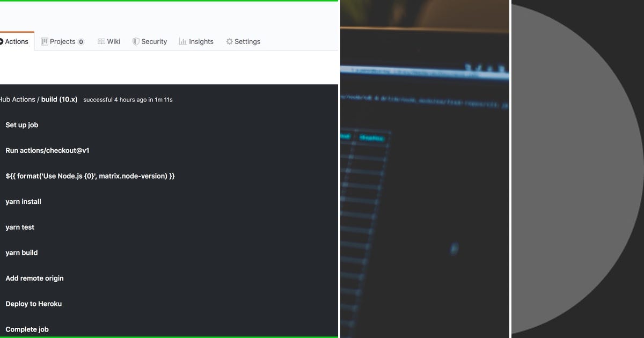This screenshot has width=644, height=338.
Task: Expand the yarn install step output
Action: pos(23,201)
